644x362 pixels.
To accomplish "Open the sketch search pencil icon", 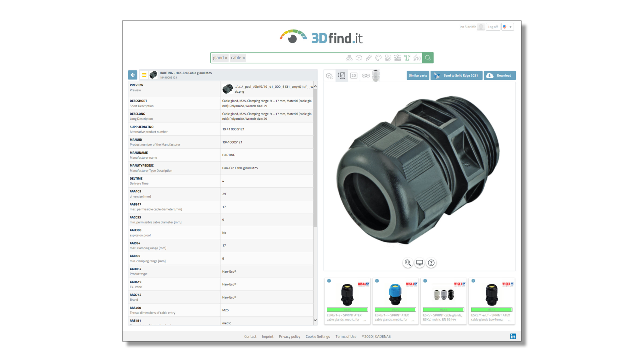I will (x=369, y=58).
